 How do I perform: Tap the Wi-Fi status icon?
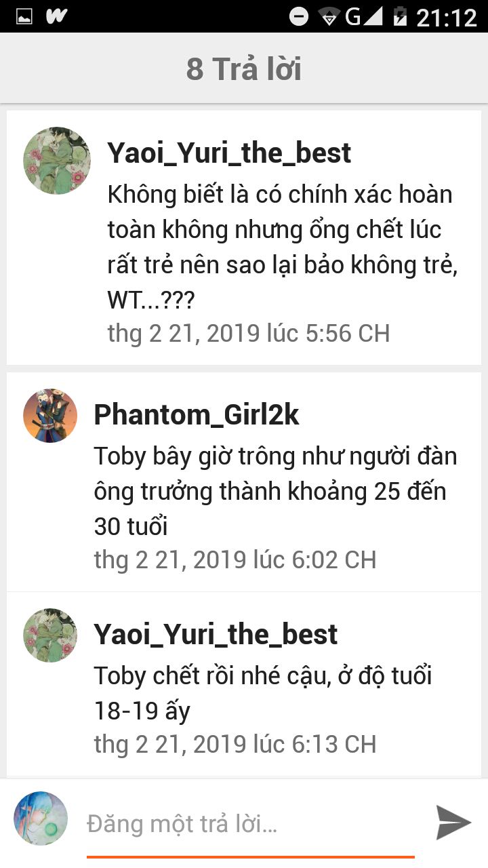coord(330,16)
